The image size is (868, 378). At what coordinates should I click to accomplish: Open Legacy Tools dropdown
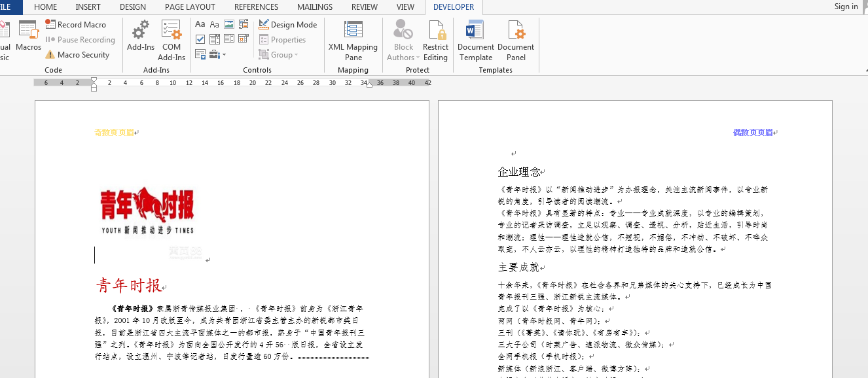click(x=218, y=54)
